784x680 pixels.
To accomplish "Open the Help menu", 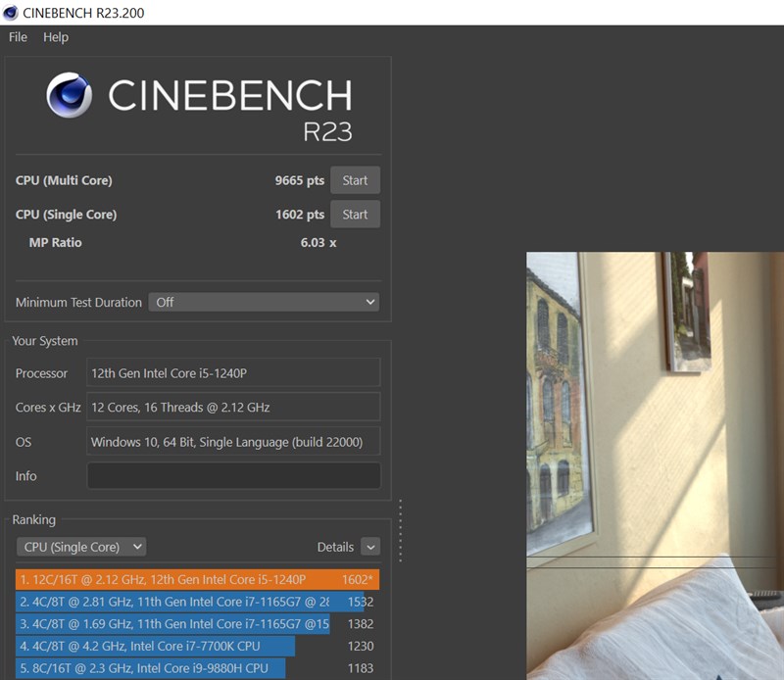I will point(56,37).
